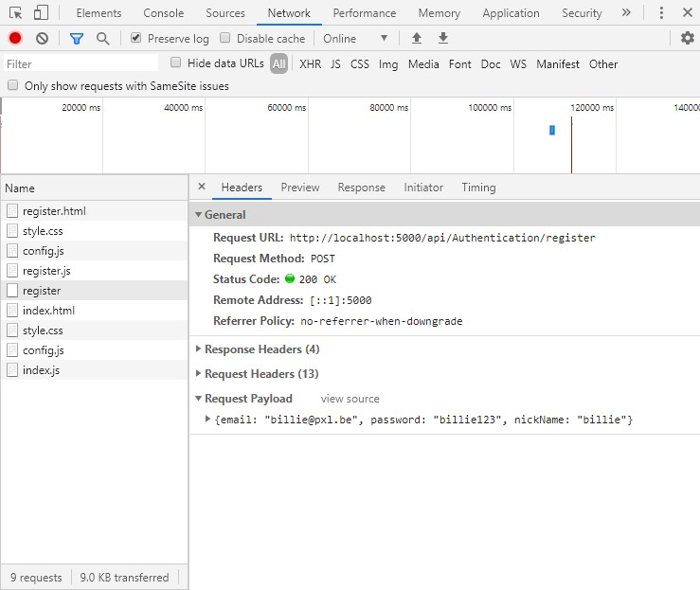Filter requests by XHR type
This screenshot has width=700, height=590.
click(x=311, y=64)
